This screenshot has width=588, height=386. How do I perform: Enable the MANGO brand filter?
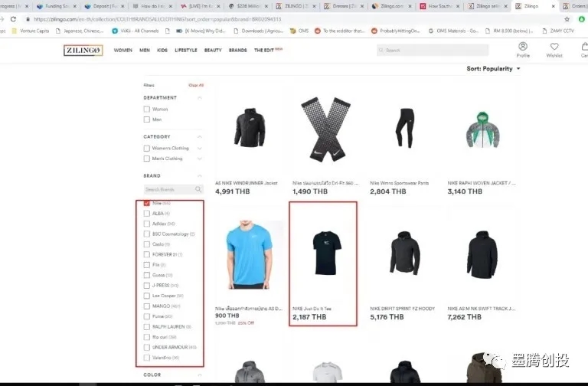tap(147, 306)
